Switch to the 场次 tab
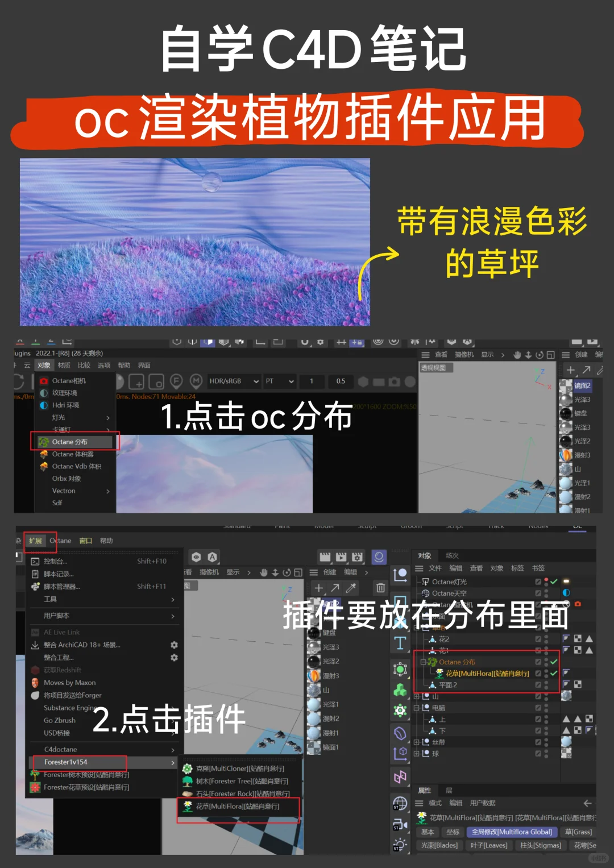 (x=453, y=556)
